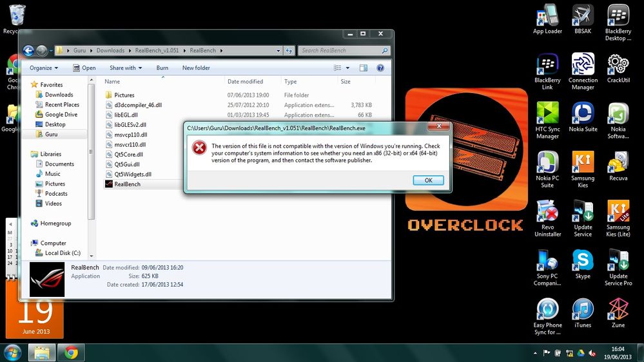
Task: Sort by Date modified column header
Action: pos(253,81)
